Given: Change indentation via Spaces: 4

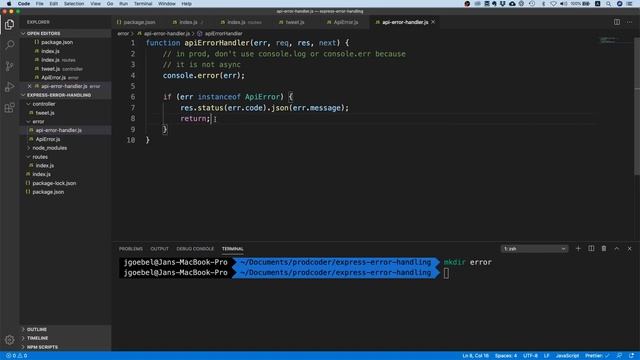Looking at the screenshot, I should pyautogui.click(x=506, y=356).
